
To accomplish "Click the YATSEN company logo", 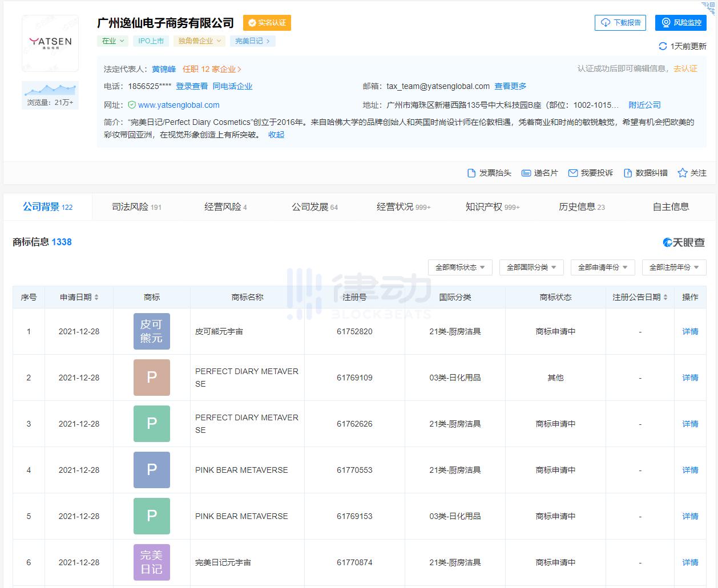I will point(50,43).
